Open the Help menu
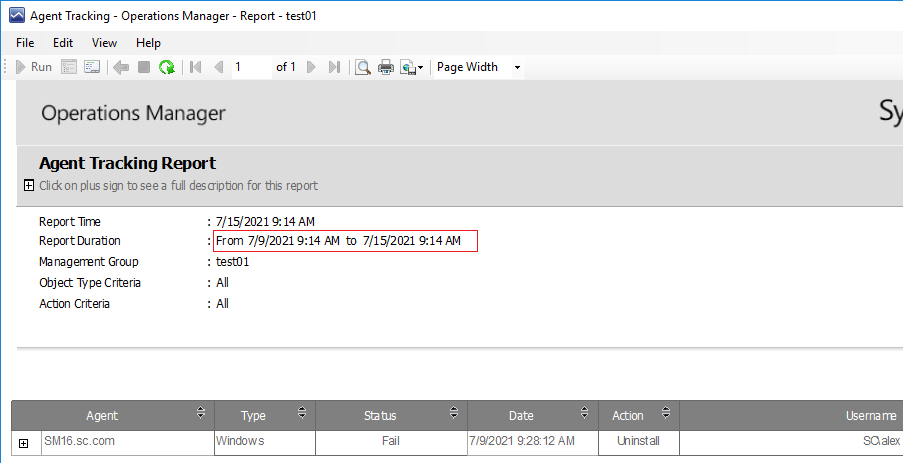 148,43
